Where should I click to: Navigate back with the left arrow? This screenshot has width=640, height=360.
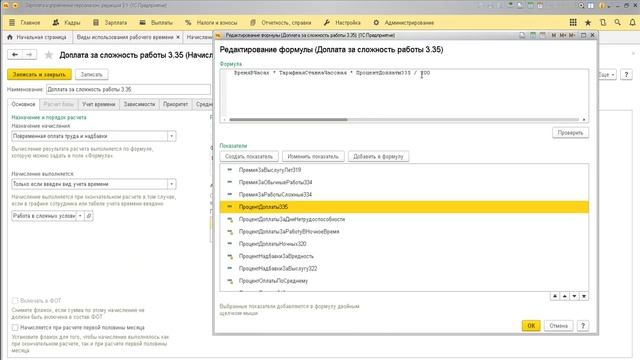point(15,54)
